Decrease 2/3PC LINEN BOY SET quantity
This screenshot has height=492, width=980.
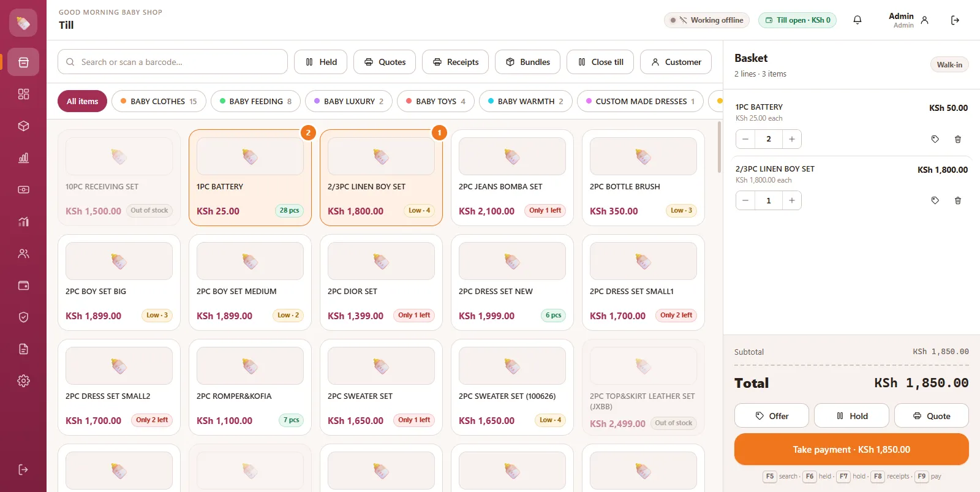point(745,200)
